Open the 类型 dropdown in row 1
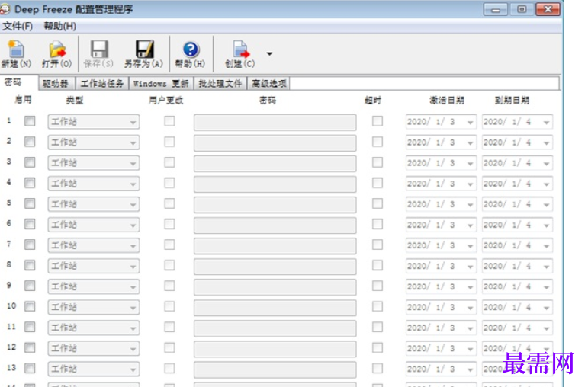 click(94, 122)
